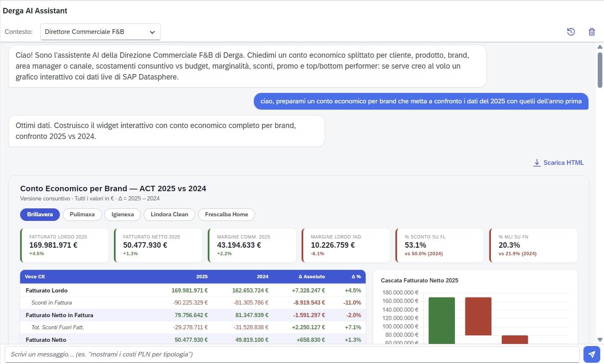Click the 2025 column header in table
Image resolution: width=604 pixels, height=364 pixels.
coord(202,277)
